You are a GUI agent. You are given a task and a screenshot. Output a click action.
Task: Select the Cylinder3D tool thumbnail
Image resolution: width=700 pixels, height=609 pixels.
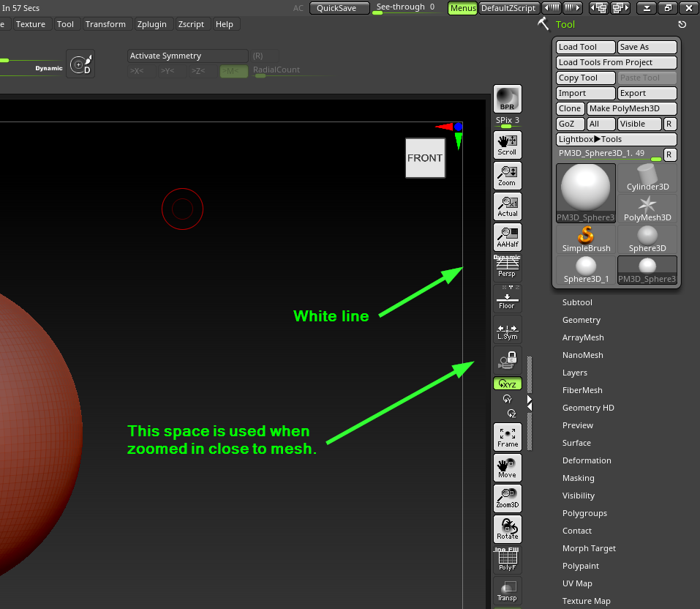click(x=647, y=178)
